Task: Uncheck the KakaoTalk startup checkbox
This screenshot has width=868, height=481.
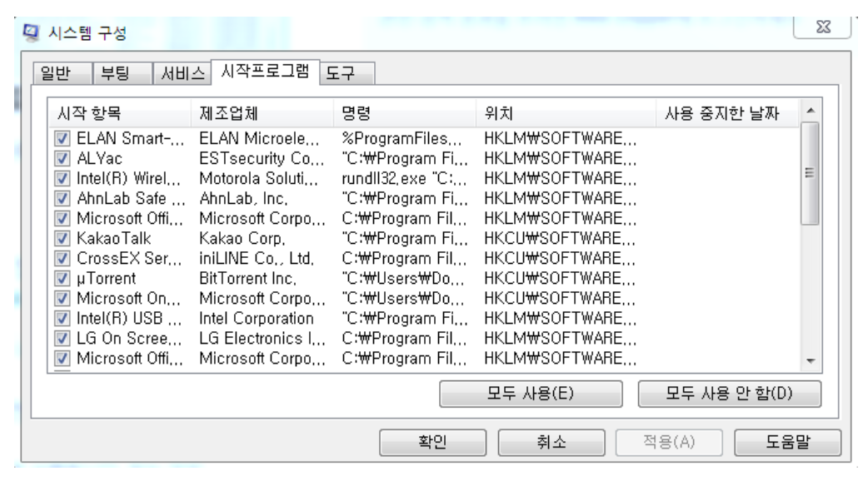Action: [62, 238]
